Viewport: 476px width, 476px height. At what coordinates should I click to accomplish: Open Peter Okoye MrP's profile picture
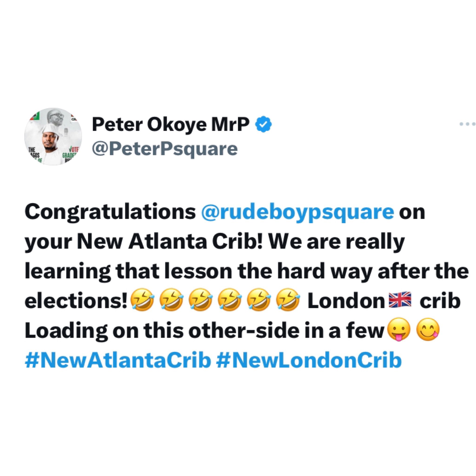pyautogui.click(x=53, y=136)
